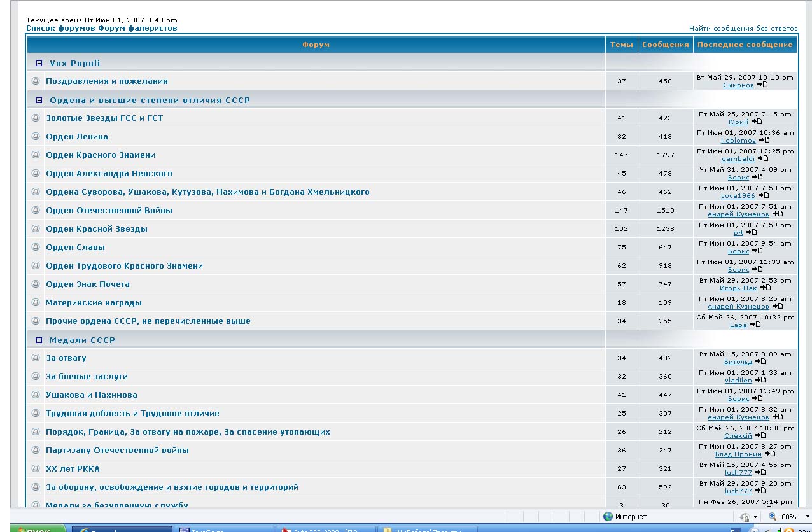
Task: Click forum status icon next to Орден Ленина
Action: pyautogui.click(x=36, y=136)
